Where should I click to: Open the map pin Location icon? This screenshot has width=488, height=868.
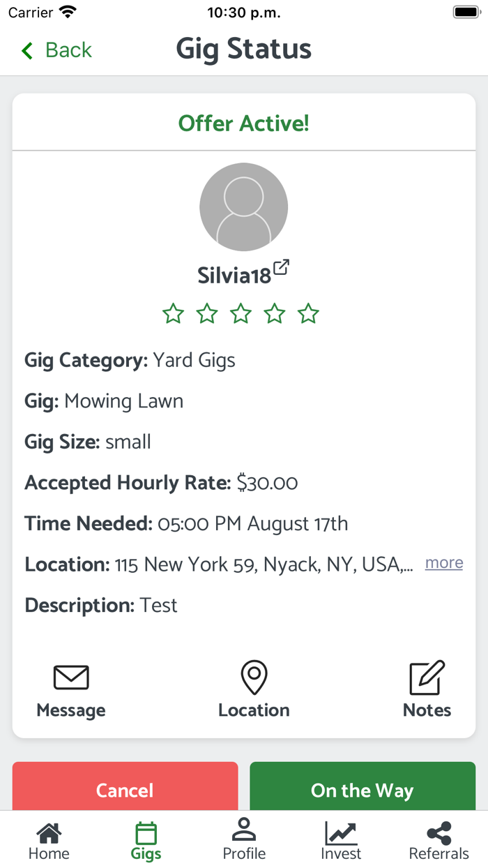coord(254,678)
